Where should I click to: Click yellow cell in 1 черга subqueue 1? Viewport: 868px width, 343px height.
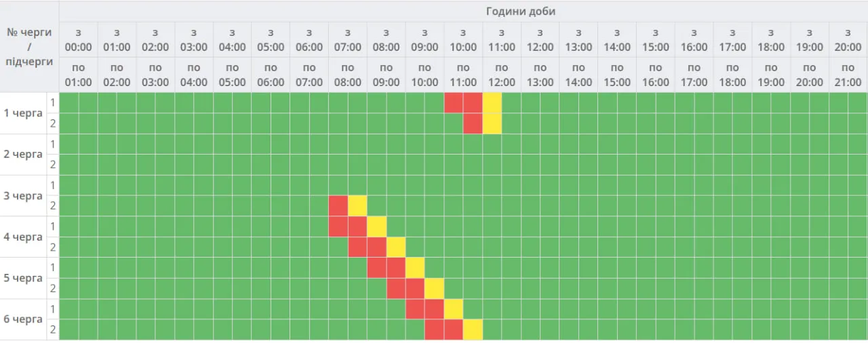pos(492,103)
